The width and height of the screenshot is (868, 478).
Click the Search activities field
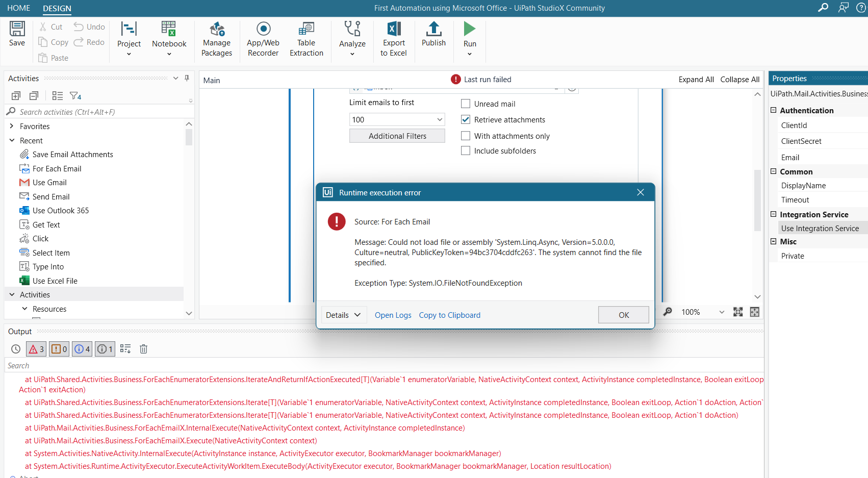point(100,112)
